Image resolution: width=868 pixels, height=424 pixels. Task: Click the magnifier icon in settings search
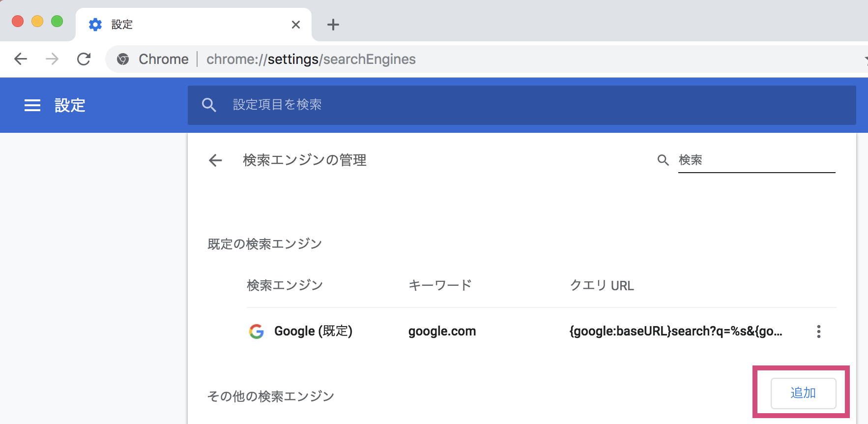tap(209, 105)
